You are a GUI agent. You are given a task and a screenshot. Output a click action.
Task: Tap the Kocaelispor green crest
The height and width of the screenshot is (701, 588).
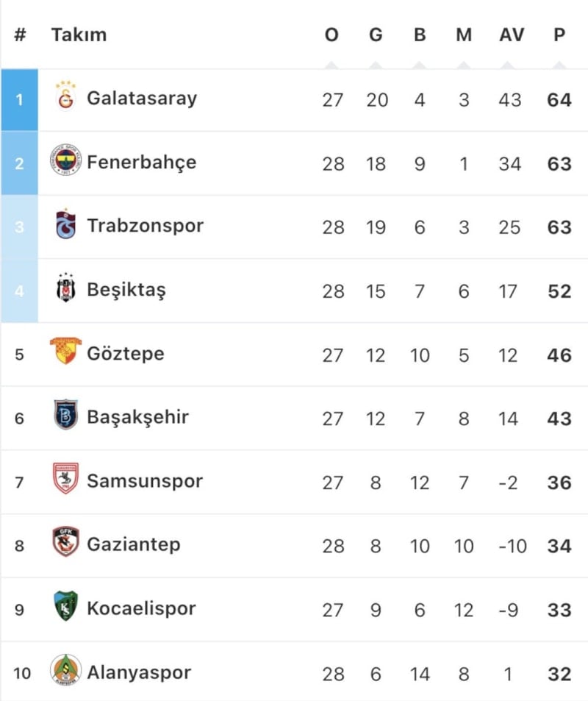point(66,608)
